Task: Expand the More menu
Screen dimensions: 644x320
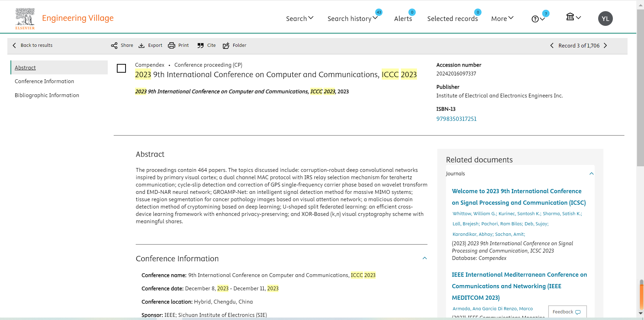Action: tap(502, 19)
